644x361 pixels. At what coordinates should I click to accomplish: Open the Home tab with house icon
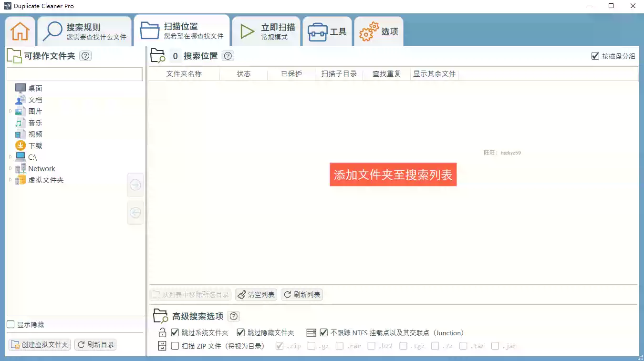[20, 31]
